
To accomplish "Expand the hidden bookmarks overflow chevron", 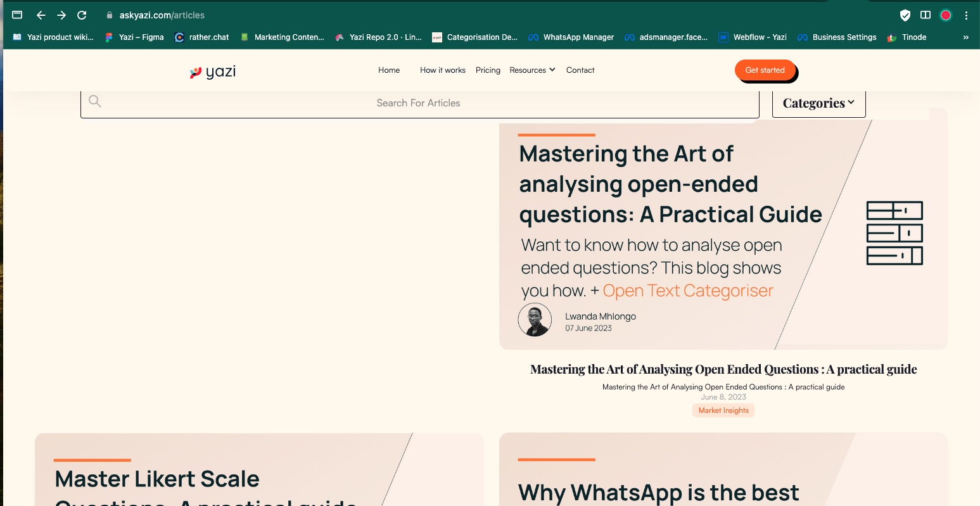I will [x=965, y=37].
